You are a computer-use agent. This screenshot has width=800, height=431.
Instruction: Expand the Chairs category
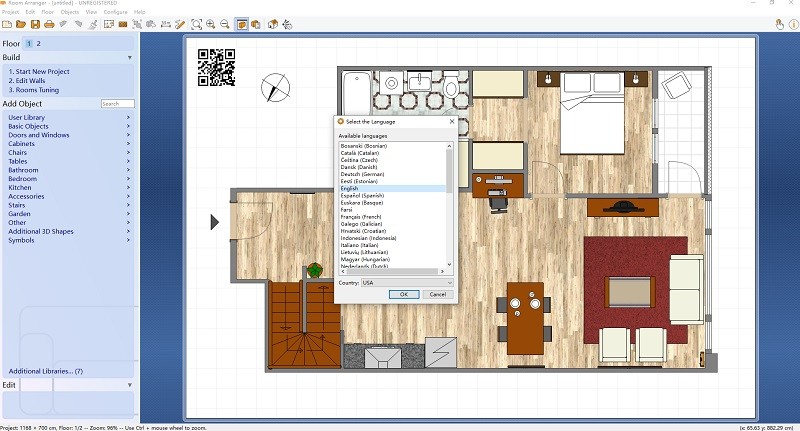pos(68,152)
